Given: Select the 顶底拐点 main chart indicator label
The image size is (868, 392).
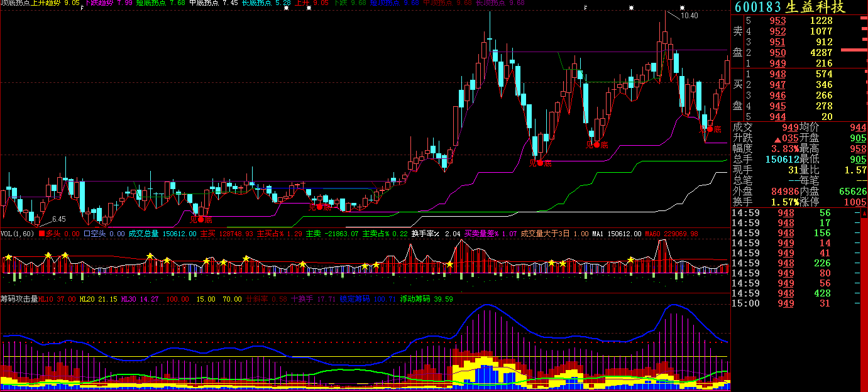Looking at the screenshot, I should [x=15, y=3].
